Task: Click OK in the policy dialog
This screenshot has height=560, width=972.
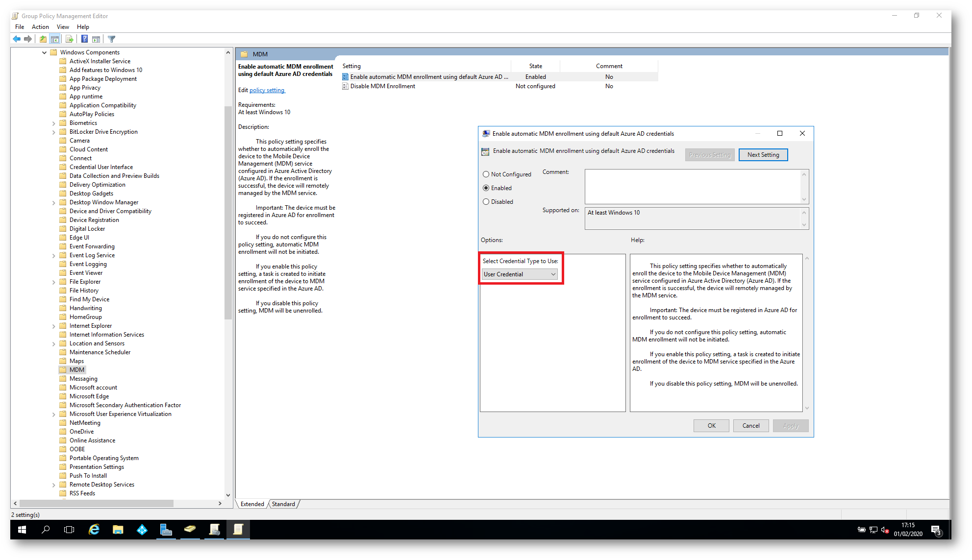Action: click(x=711, y=426)
